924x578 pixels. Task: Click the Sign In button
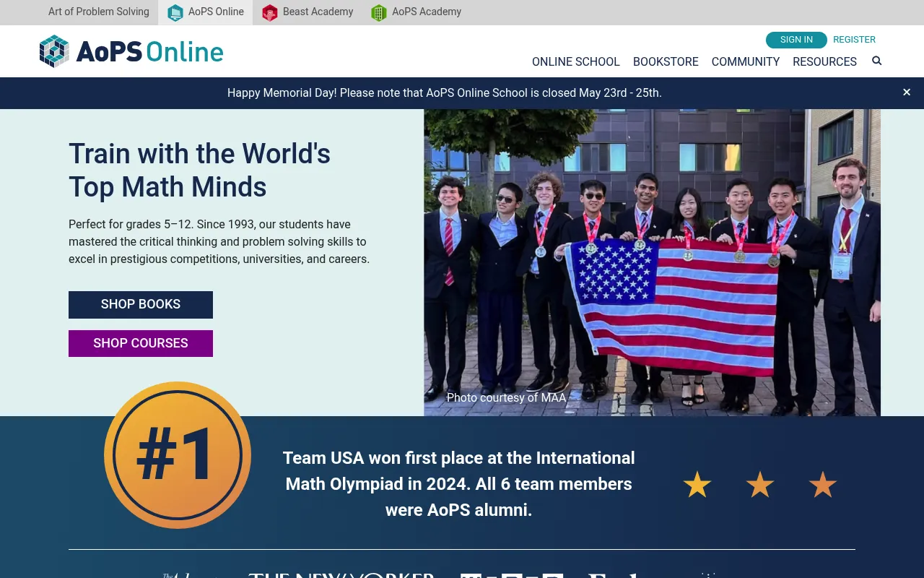[796, 40]
